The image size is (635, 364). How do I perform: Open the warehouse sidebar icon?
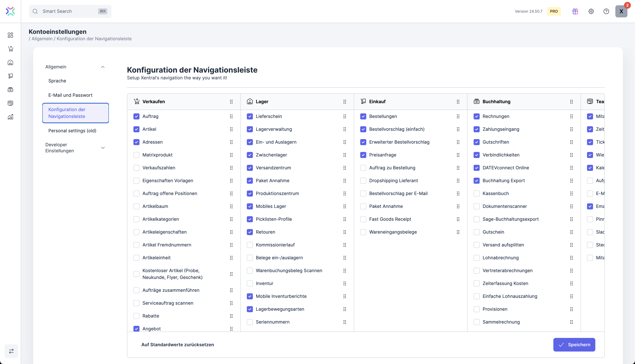[10, 62]
